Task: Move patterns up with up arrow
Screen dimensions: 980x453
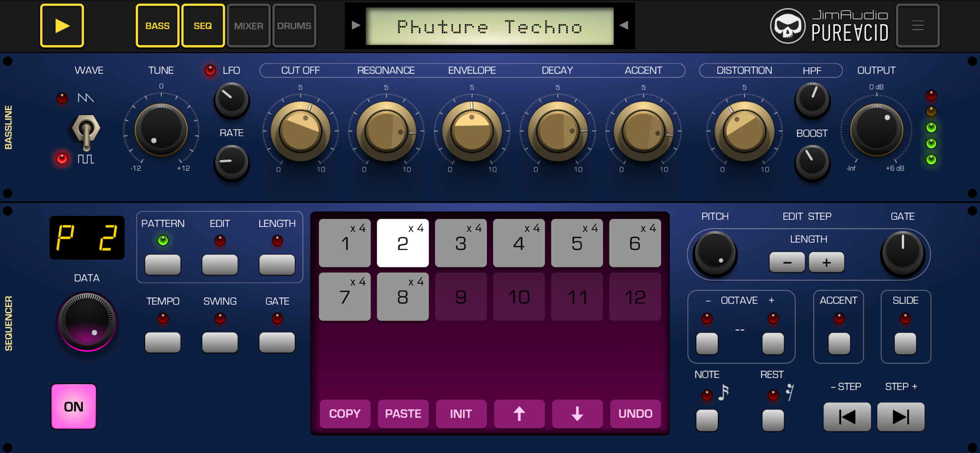Action: pos(519,413)
